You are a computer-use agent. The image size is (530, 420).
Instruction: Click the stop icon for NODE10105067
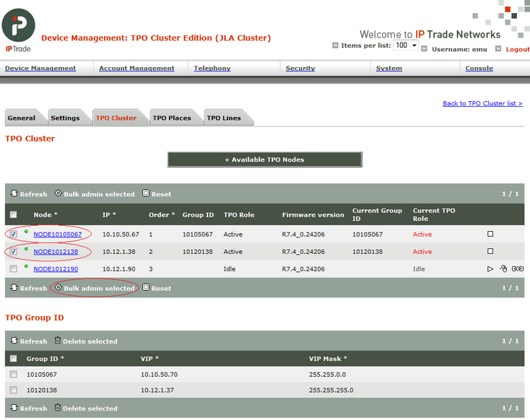pyautogui.click(x=490, y=234)
